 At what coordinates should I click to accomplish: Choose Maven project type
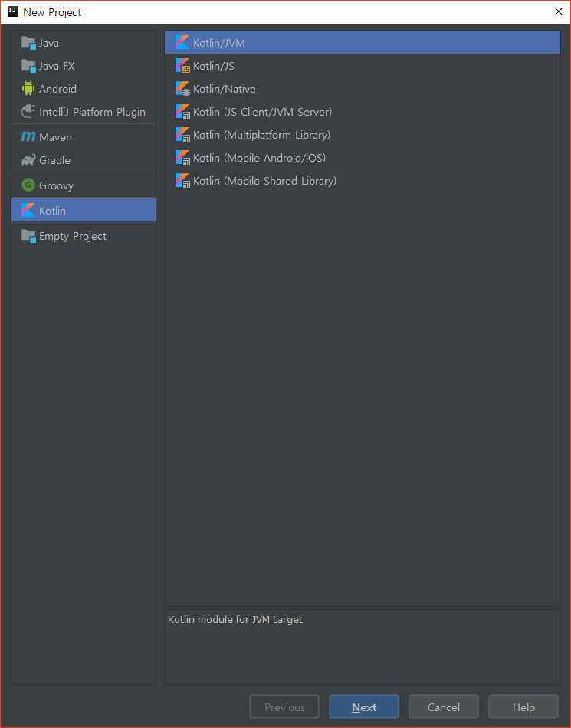[83, 137]
